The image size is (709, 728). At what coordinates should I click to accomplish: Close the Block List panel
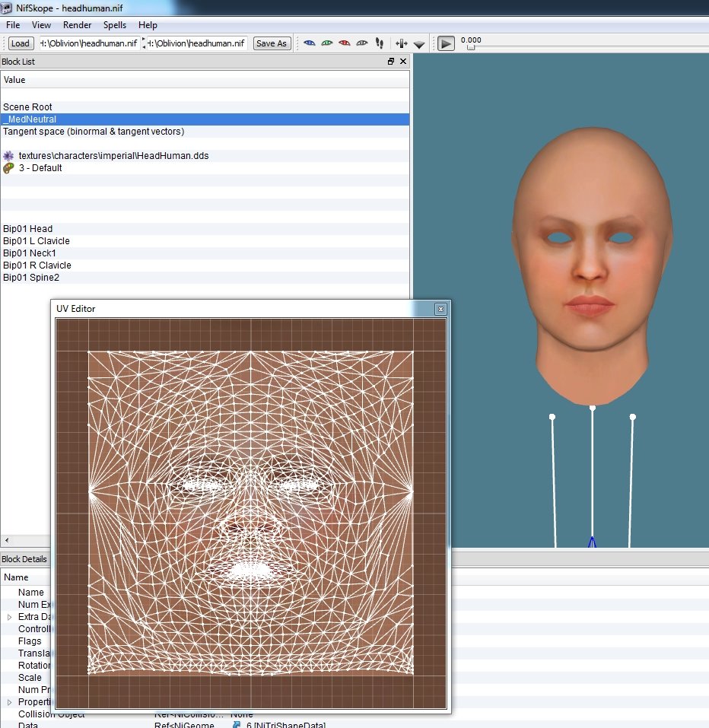(403, 62)
